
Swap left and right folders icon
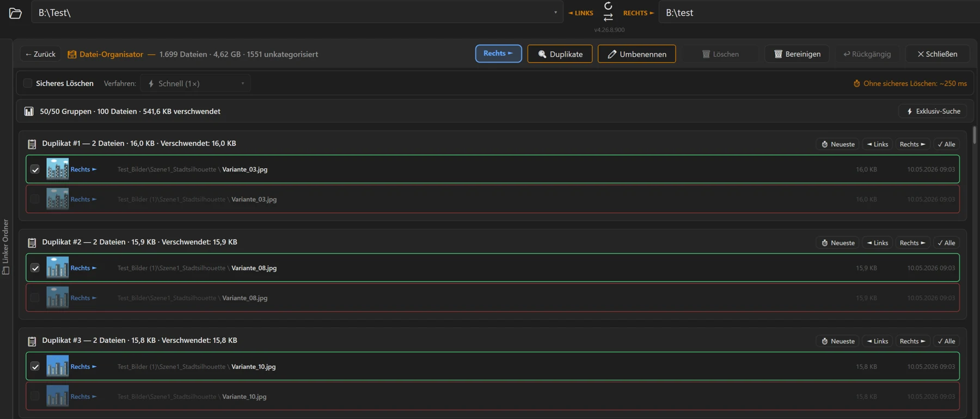608,17
